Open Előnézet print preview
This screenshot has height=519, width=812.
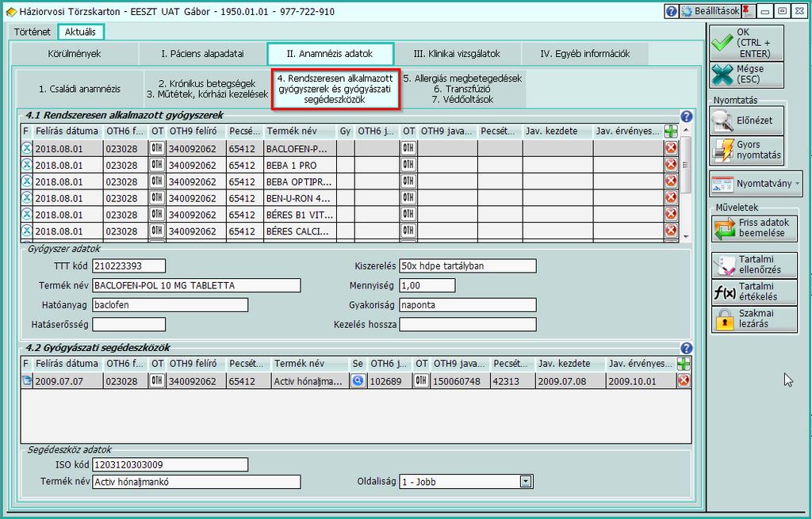(747, 120)
